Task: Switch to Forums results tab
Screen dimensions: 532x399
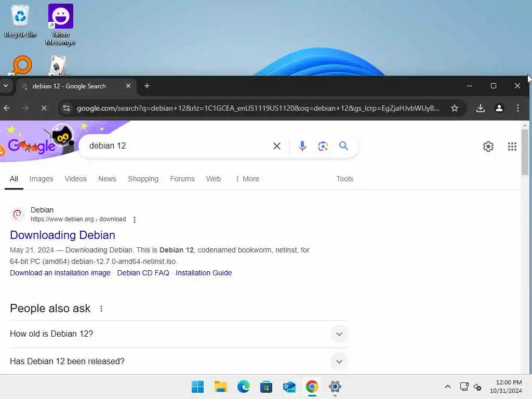Action: click(182, 179)
